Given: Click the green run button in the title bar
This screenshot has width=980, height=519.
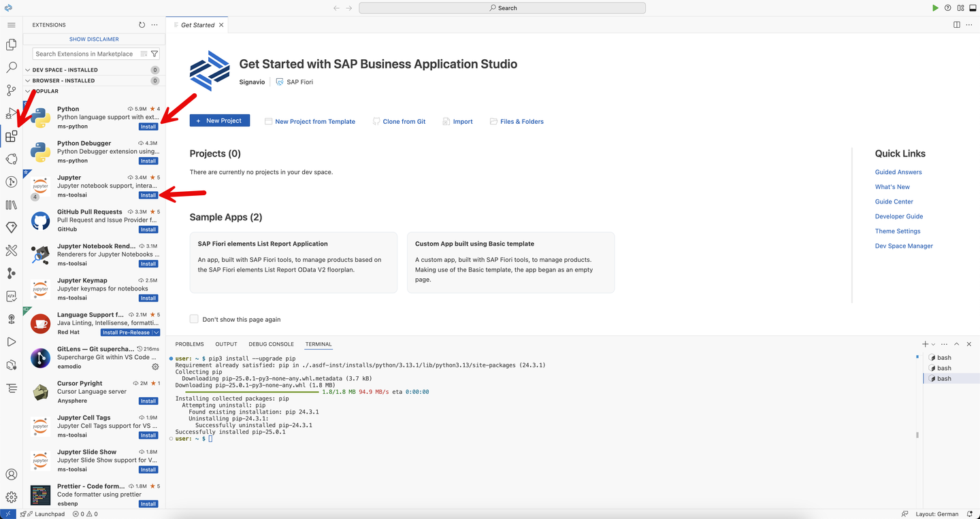Looking at the screenshot, I should (x=935, y=8).
